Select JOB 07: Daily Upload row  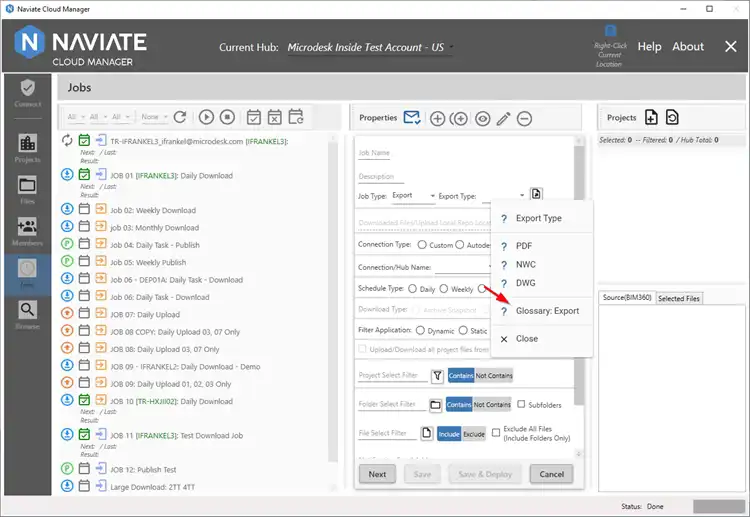click(x=145, y=315)
